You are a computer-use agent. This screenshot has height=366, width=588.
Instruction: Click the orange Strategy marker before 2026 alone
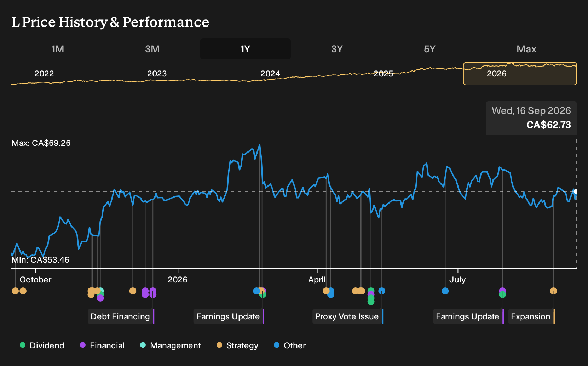[133, 291]
